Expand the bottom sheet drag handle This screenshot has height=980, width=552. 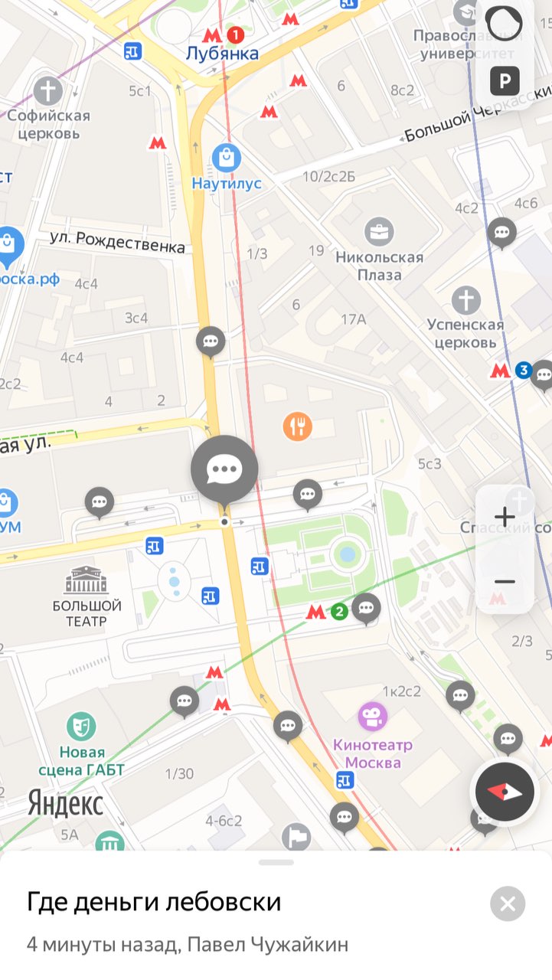tap(276, 862)
